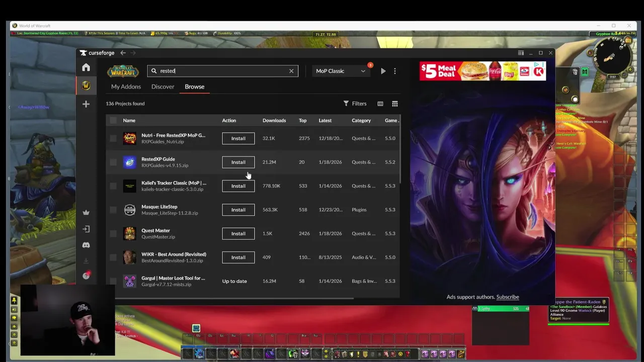The image size is (644, 362).
Task: Click the Gargul 'Up to date' status text
Action: coord(234,281)
